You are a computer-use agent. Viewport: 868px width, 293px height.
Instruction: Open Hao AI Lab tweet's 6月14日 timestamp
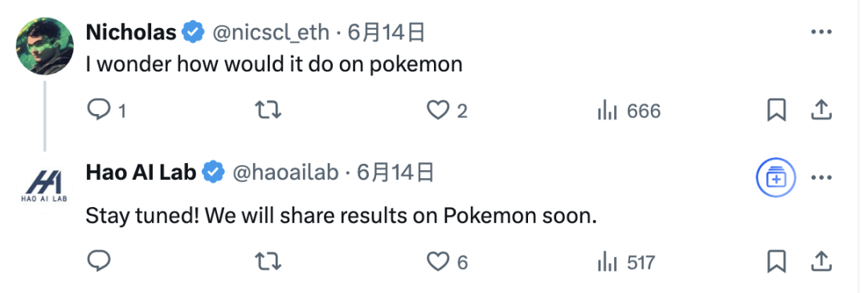point(395,173)
